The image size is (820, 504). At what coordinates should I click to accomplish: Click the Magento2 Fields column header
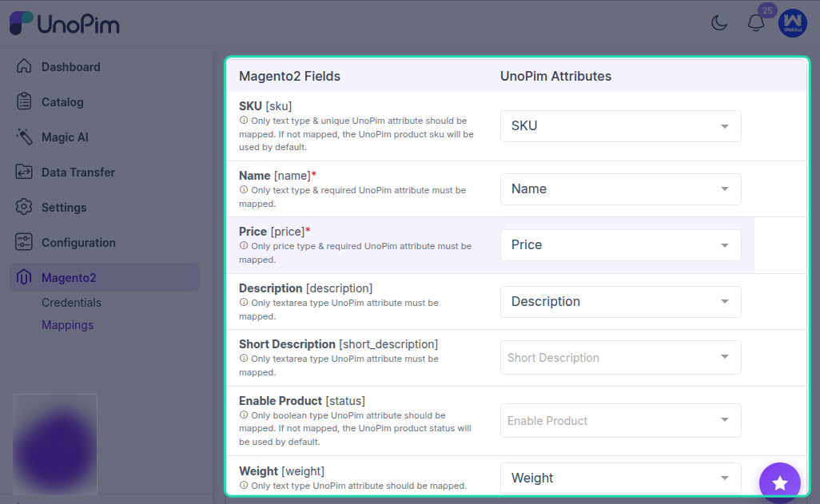290,77
